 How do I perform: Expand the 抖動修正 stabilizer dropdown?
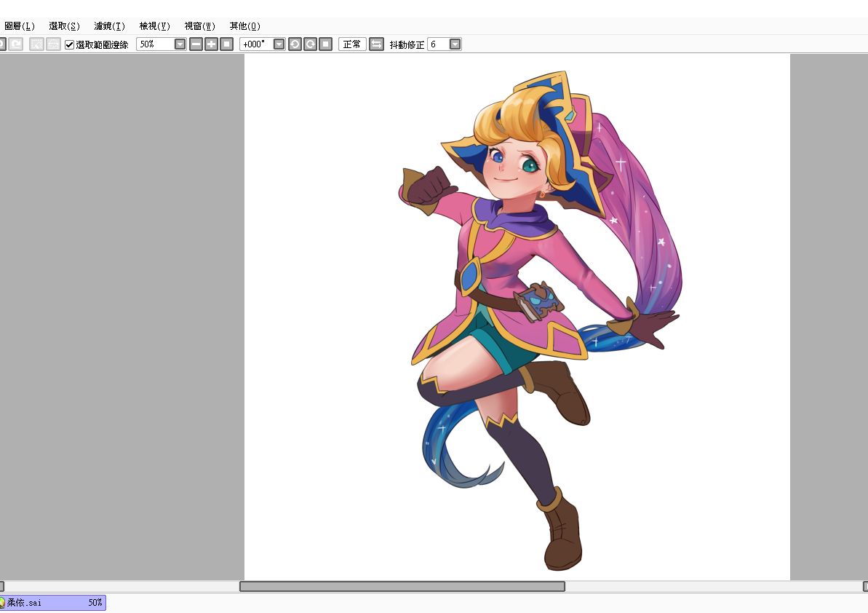point(455,44)
